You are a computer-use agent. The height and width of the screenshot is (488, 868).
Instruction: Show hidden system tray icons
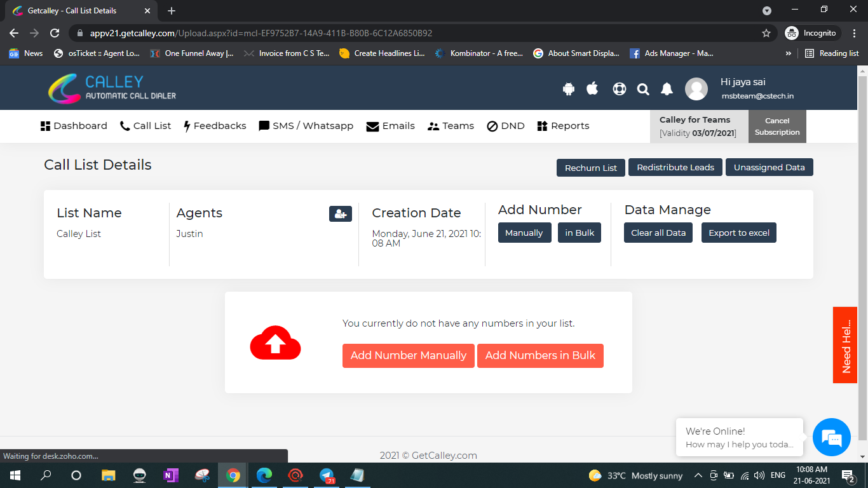(698, 475)
